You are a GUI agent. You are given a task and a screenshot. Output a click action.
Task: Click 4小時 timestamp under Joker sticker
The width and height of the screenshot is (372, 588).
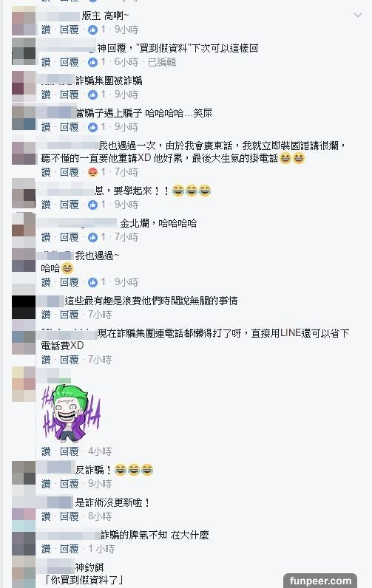pyautogui.click(x=100, y=451)
